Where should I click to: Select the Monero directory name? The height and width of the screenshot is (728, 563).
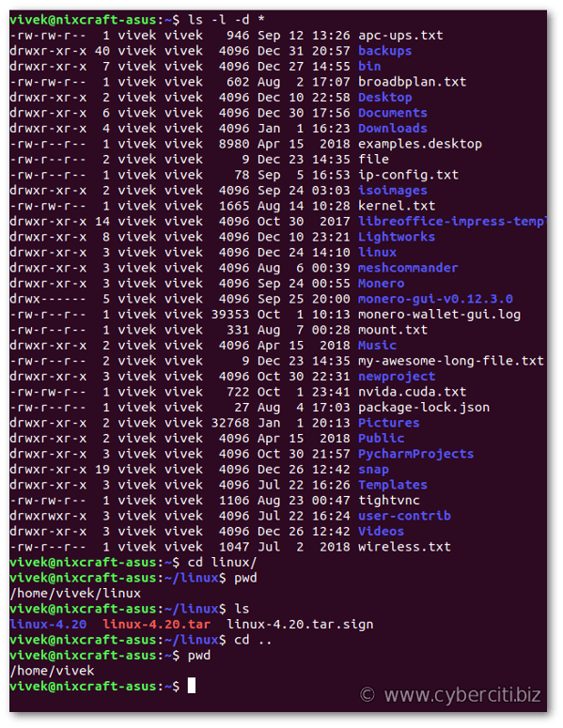click(x=381, y=284)
